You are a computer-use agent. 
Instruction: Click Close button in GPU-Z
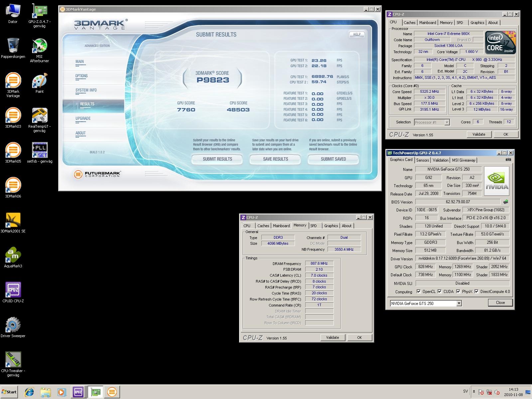click(500, 303)
